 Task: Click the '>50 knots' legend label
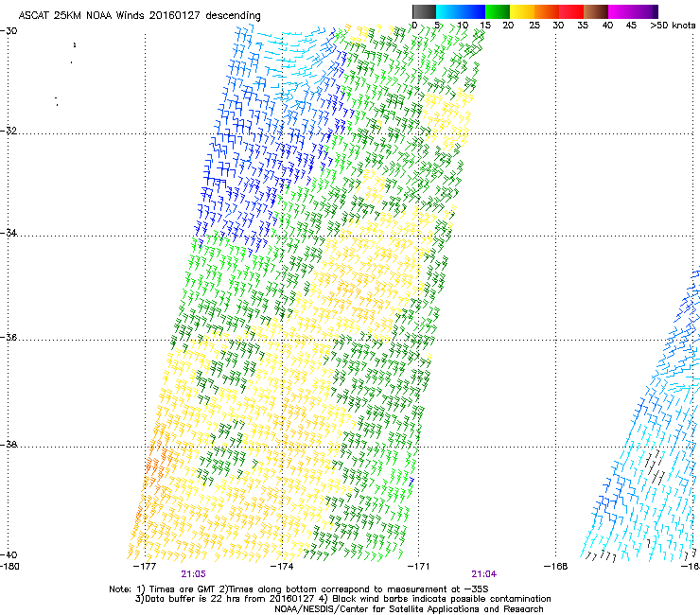tap(673, 26)
